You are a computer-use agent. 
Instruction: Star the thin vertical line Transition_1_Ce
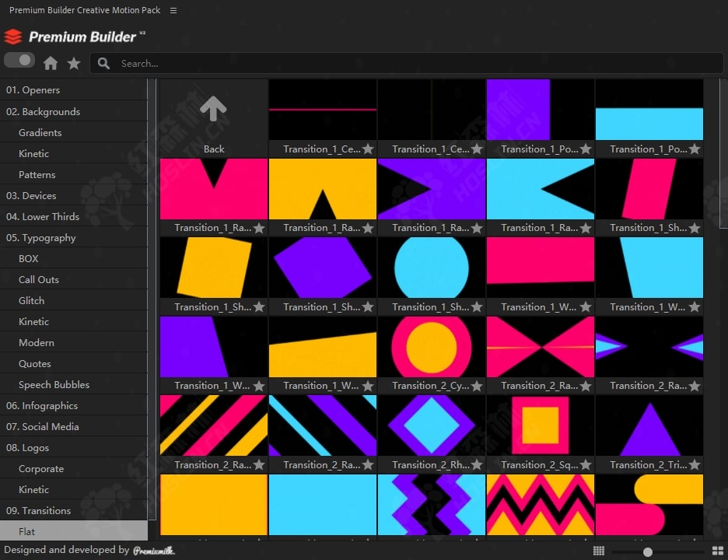(477, 149)
